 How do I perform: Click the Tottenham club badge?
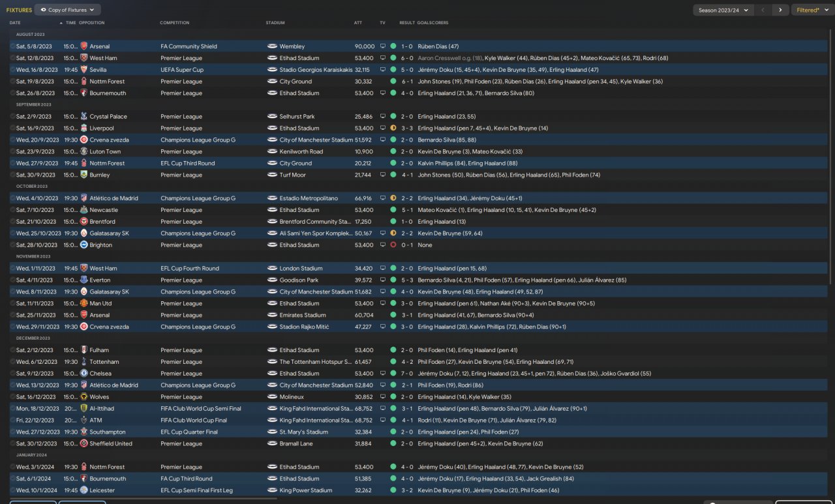[83, 362]
